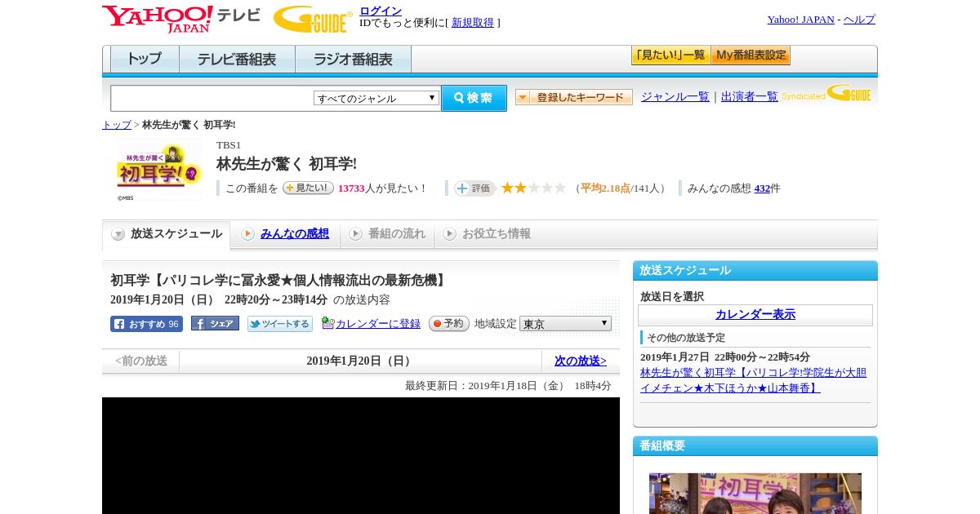The height and width of the screenshot is (514, 980).
Task: Switch to the トップ navigation tab
Action: coord(145,60)
